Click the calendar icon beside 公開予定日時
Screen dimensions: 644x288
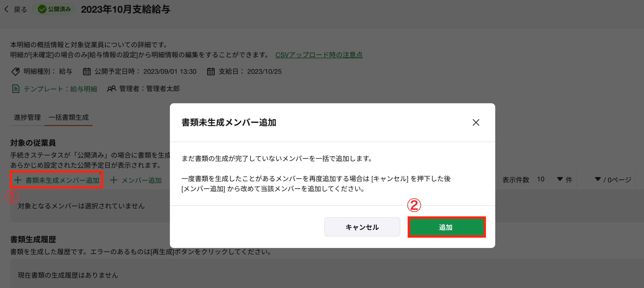tap(87, 72)
